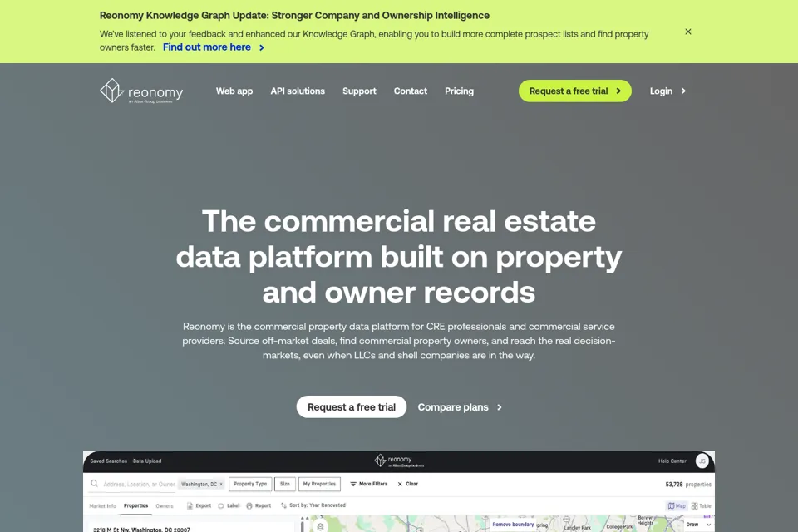Click the chevron beside Compare plans
Viewport: 798px width, 532px height.
pos(500,407)
